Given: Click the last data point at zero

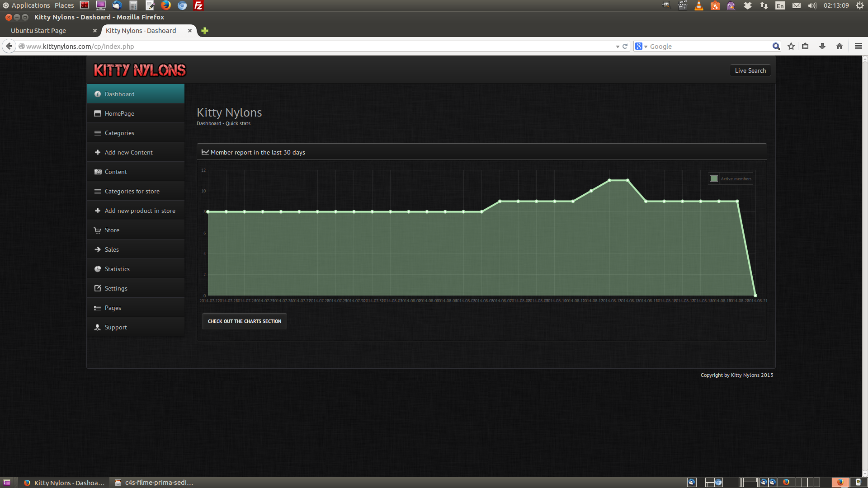Looking at the screenshot, I should (755, 296).
